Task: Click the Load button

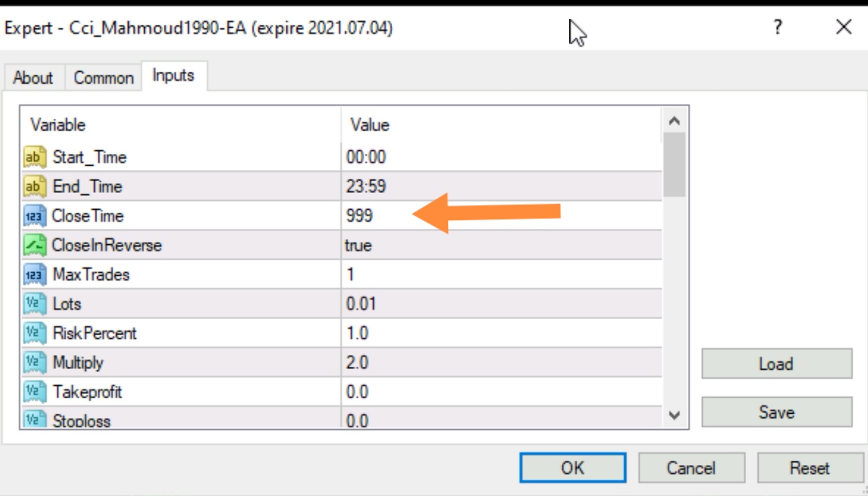Action: (x=776, y=364)
